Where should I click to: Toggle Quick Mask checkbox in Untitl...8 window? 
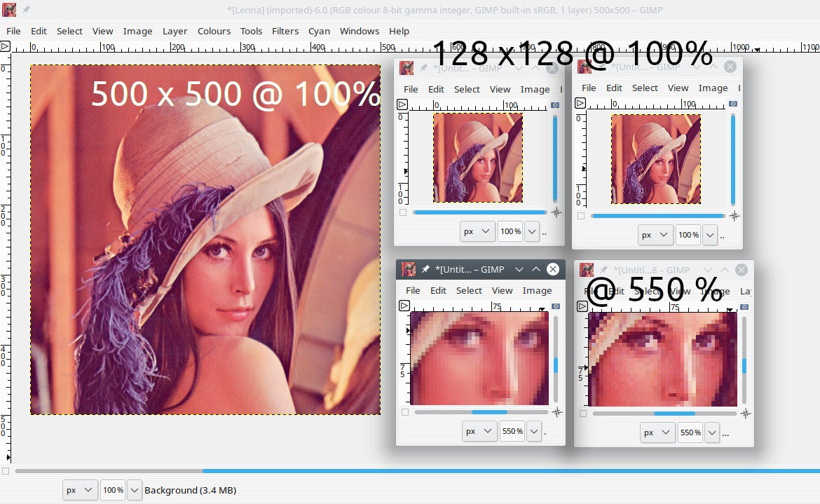(x=583, y=414)
